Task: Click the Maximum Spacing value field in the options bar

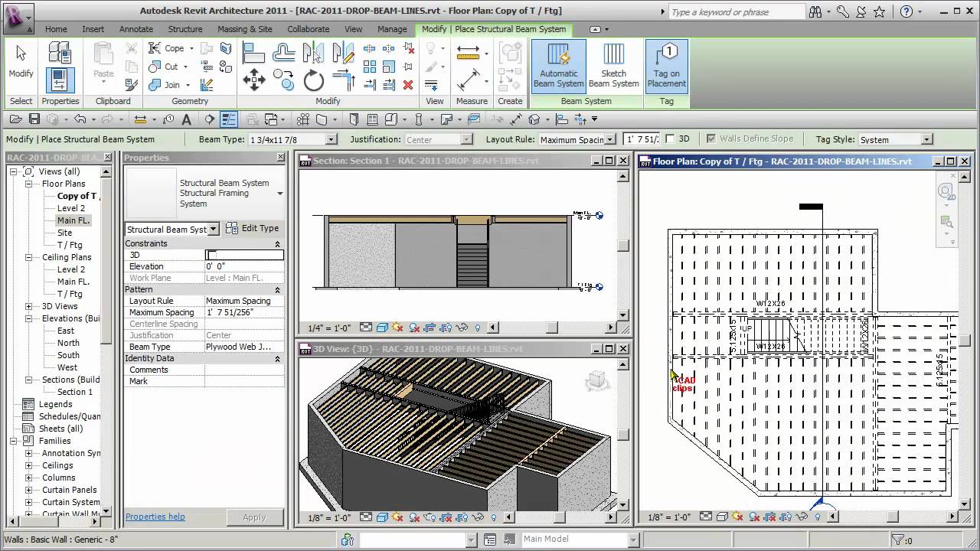Action: click(642, 139)
